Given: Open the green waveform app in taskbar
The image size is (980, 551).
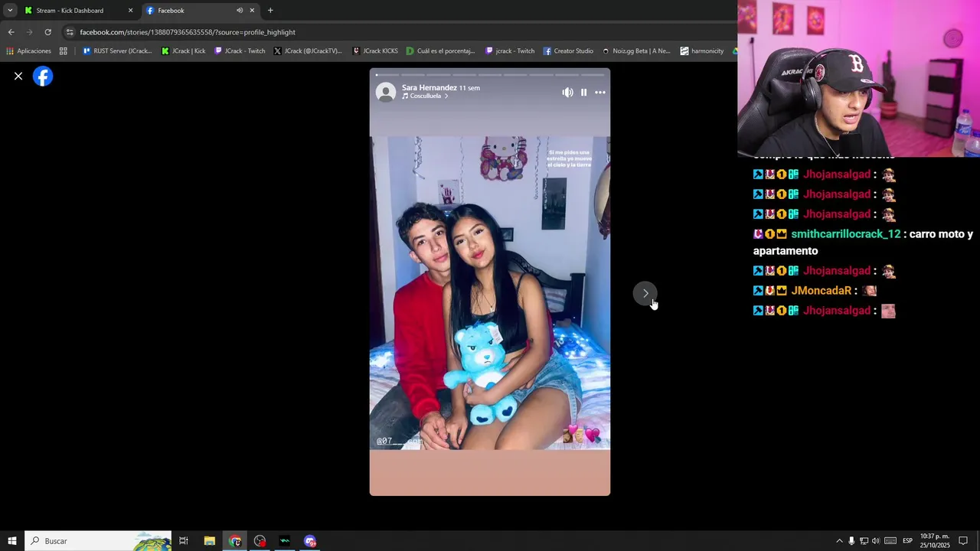Looking at the screenshot, I should click(285, 541).
